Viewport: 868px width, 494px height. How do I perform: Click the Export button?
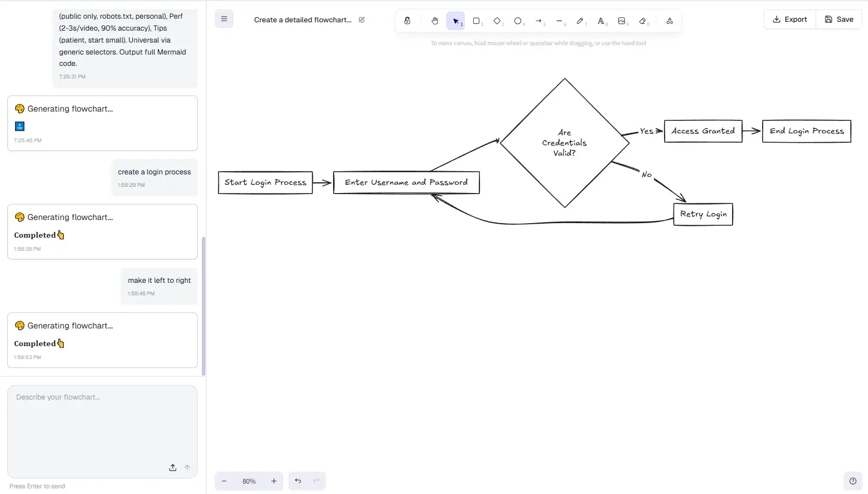coord(790,19)
